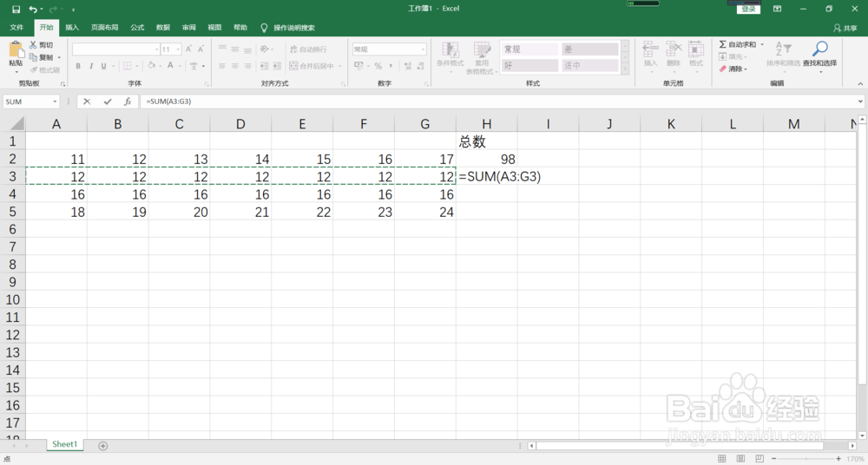868x465 pixels.
Task: Switch to the Formulas (公式) tab
Action: tap(137, 28)
